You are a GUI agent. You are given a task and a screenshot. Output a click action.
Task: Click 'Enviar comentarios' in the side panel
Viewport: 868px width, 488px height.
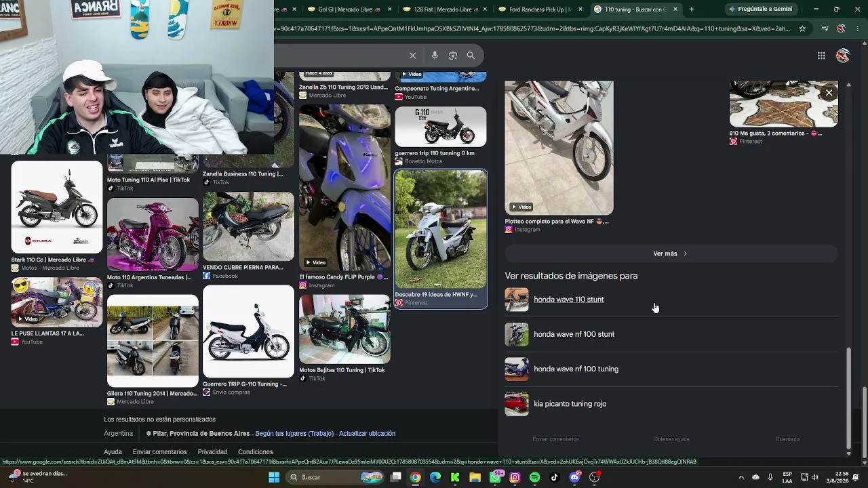(x=555, y=439)
